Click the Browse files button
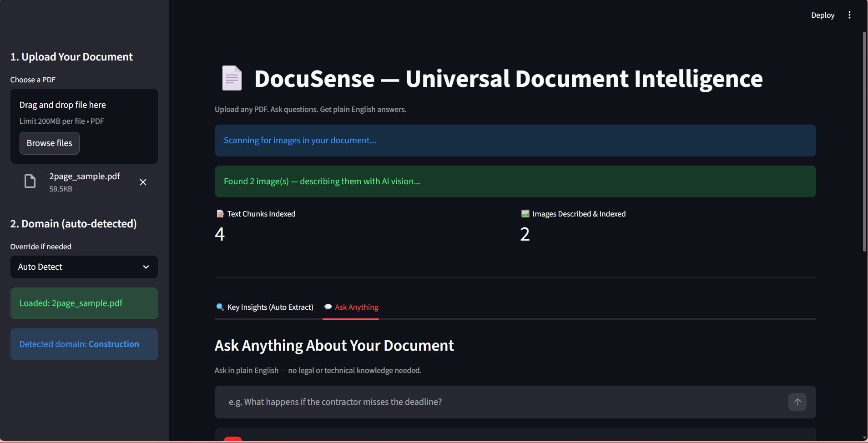The height and width of the screenshot is (443, 868). (x=49, y=143)
